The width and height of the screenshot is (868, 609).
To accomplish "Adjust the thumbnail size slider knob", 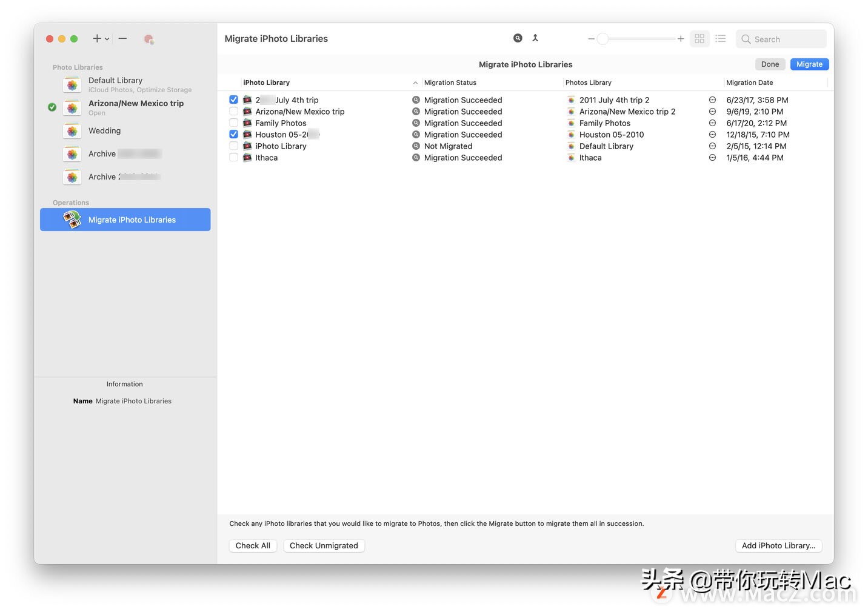I will click(603, 39).
